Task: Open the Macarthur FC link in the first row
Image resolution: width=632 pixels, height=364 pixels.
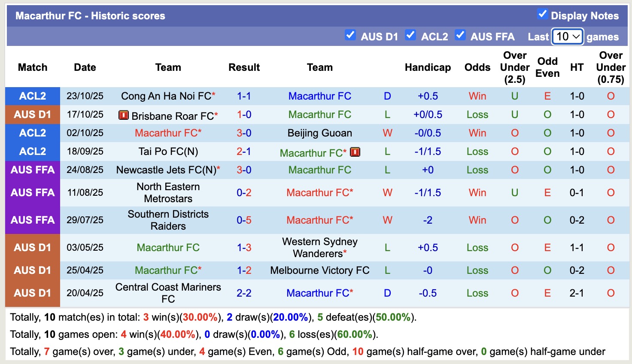Action: click(319, 96)
